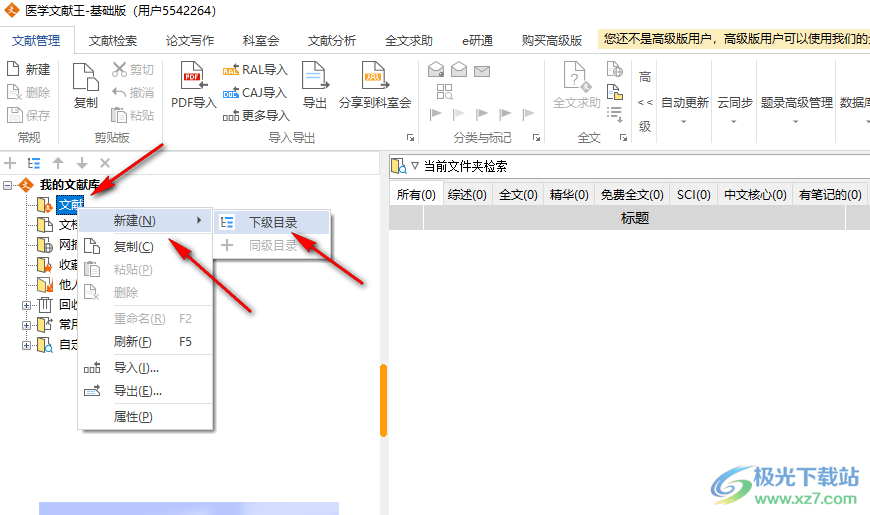Expand the recycle bin tree node
The height and width of the screenshot is (515, 870).
point(26,305)
